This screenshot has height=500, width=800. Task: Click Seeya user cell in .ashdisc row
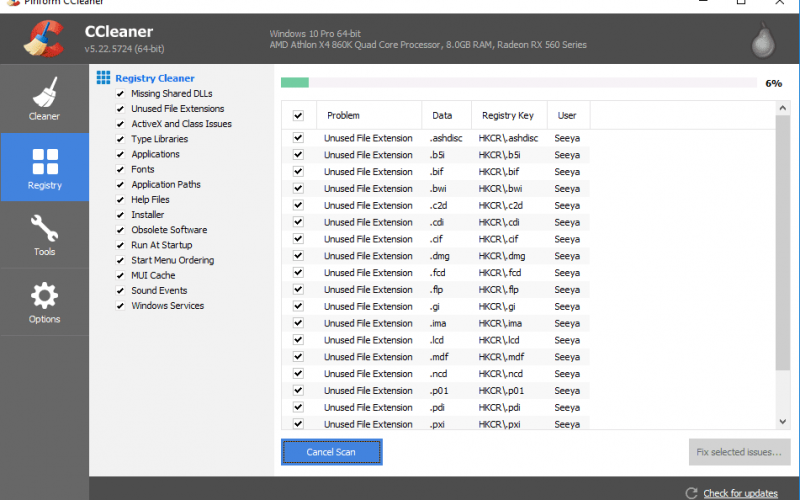(567, 138)
